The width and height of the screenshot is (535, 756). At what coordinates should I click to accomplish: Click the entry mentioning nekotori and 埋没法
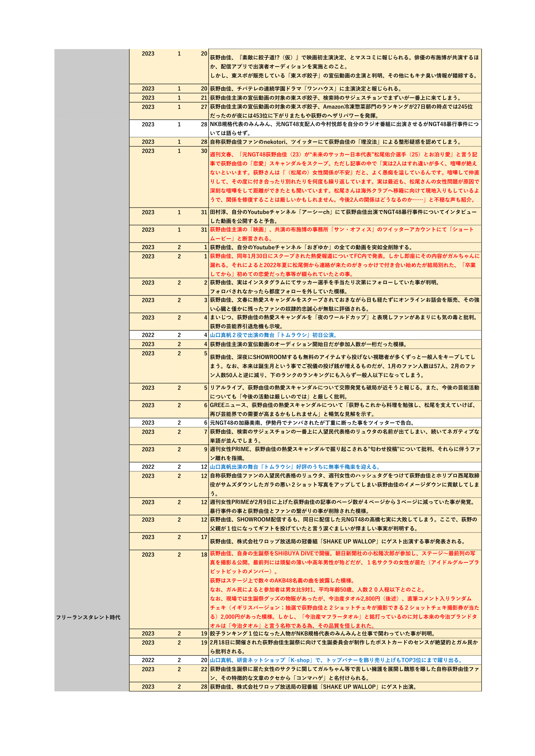[336, 142]
